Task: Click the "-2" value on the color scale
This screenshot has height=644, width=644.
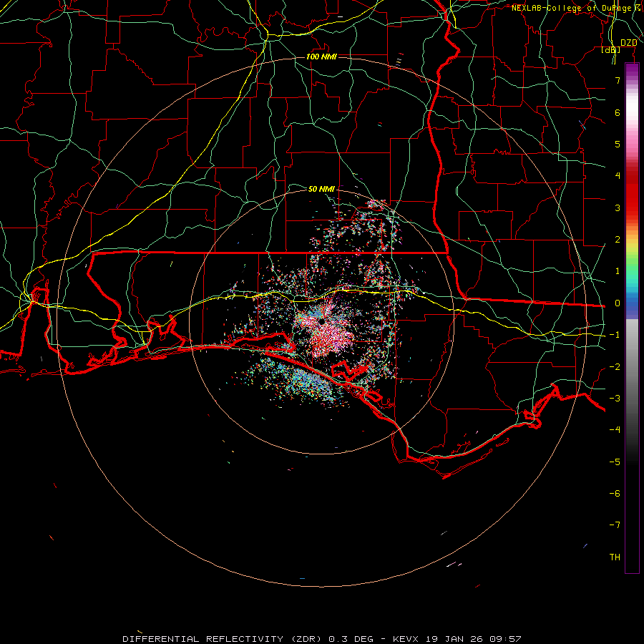Action: pos(615,367)
